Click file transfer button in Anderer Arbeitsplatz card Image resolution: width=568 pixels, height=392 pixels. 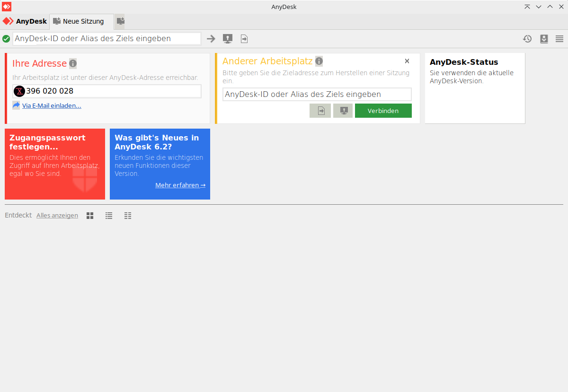tap(320, 111)
